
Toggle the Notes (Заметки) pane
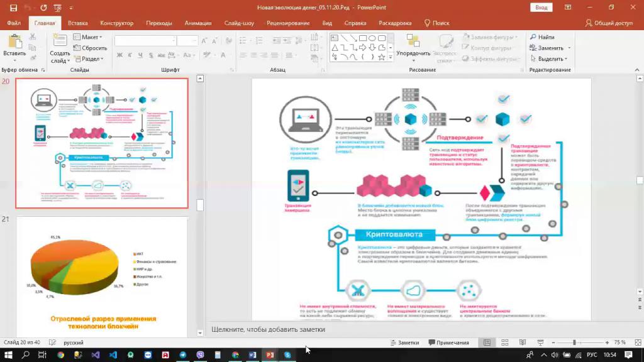(404, 343)
